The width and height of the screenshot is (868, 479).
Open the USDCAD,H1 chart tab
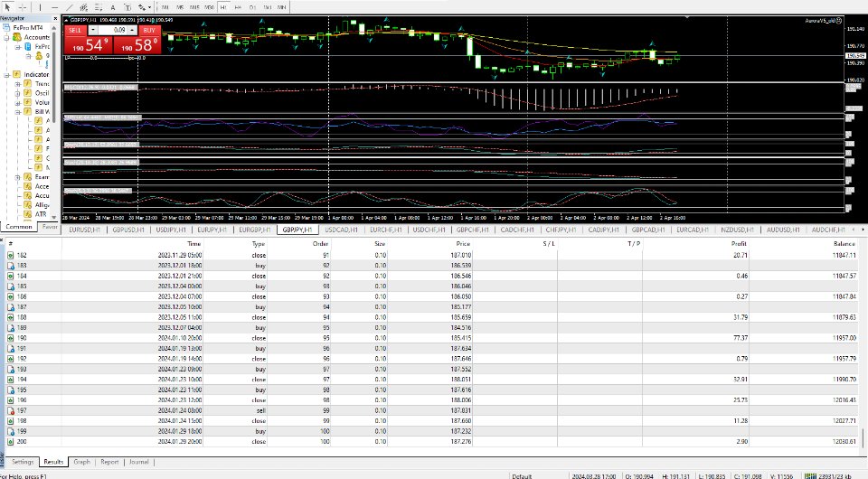pos(342,230)
